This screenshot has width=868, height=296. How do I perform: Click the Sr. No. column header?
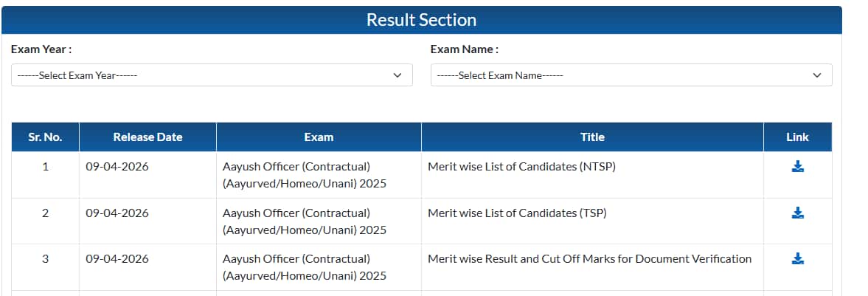[45, 137]
